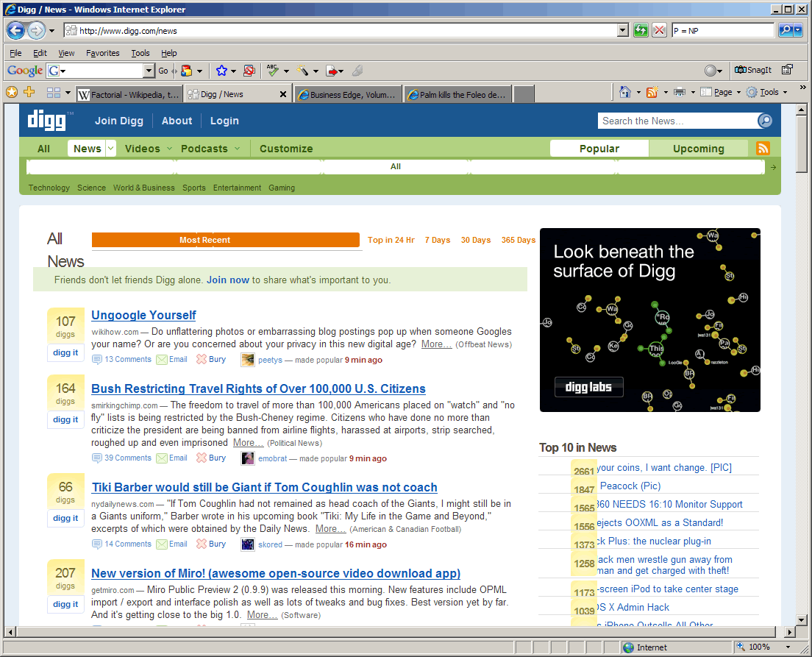This screenshot has width=812, height=657.
Task: Click the Search the News input field
Action: point(677,121)
